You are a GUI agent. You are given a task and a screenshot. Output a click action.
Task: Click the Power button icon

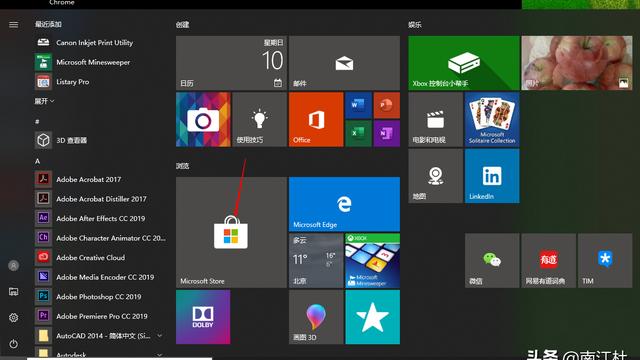coord(13,344)
